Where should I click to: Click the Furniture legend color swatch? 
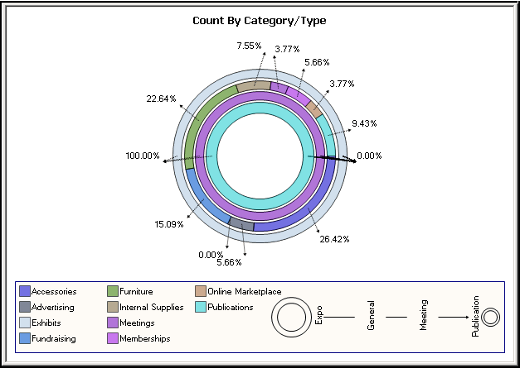click(113, 291)
